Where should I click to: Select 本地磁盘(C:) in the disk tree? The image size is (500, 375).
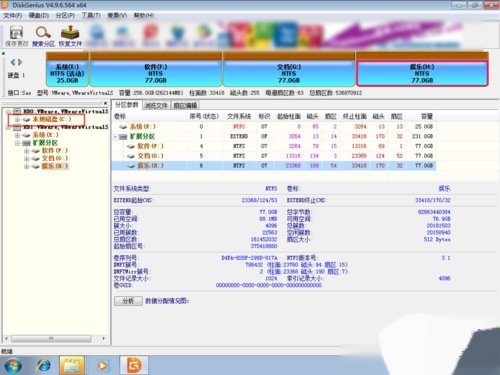click(52, 119)
